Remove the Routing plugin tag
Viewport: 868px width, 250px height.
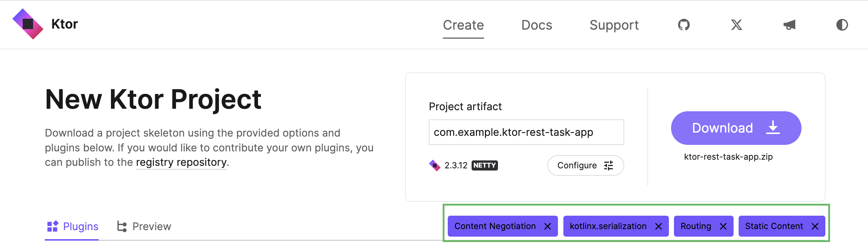coord(723,227)
